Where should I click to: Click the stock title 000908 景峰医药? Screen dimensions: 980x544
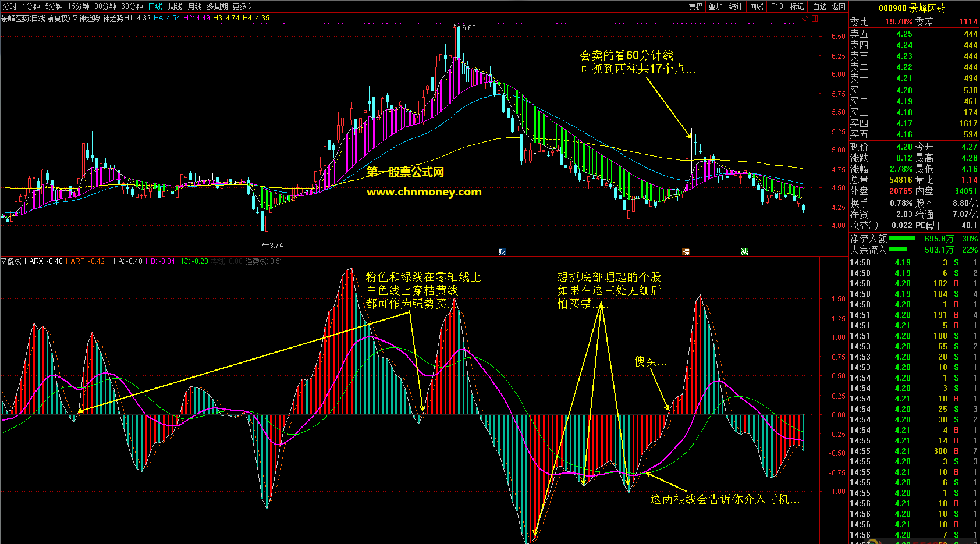912,8
